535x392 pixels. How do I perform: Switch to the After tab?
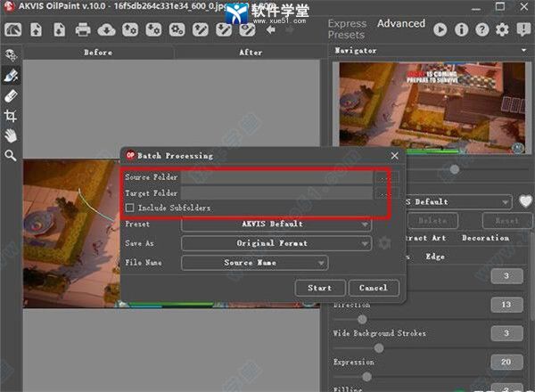pos(251,53)
